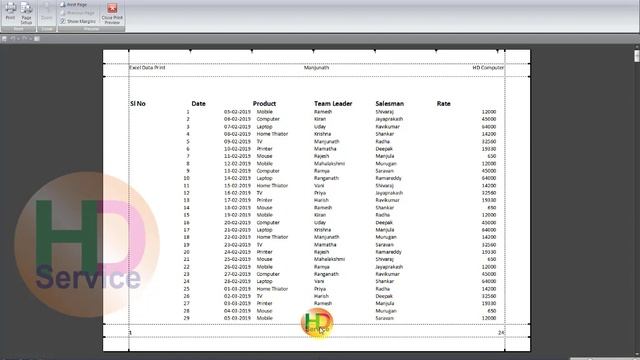The width and height of the screenshot is (640, 360).
Task: Click right header text 'HD Computer'
Action: [488, 68]
